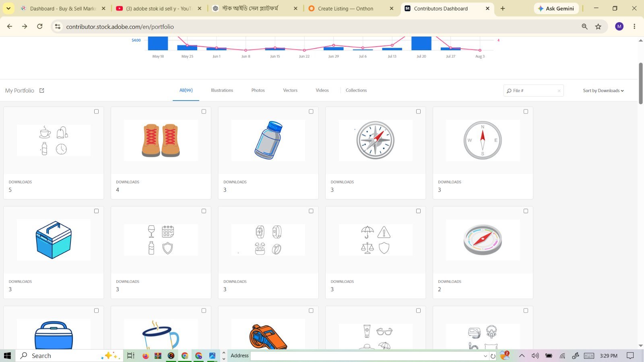This screenshot has width=644, height=362.
Task: Check the N-W-E-S compass image checkbox
Action: 526,111
